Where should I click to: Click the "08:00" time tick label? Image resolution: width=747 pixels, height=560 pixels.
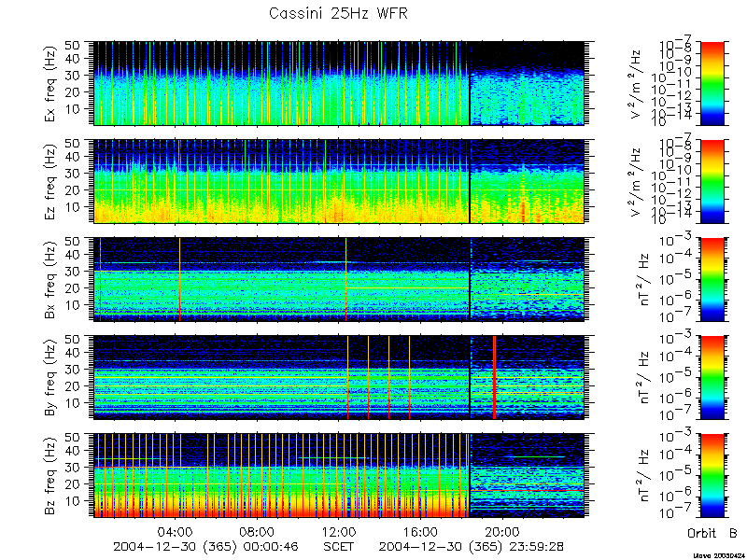[258, 531]
